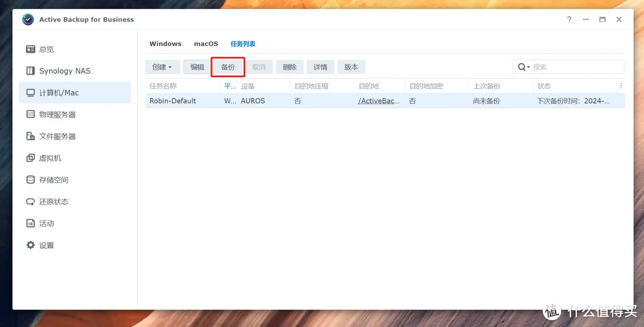Viewport: 644px width, 327px height.
Task: Minimize the Active Backup window
Action: click(x=586, y=19)
